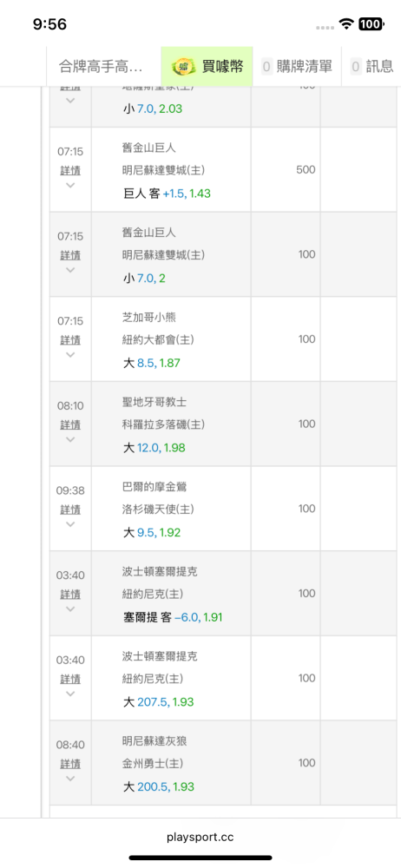The width and height of the screenshot is (401, 868).
Task: Tap the 大 200.5, 1.93 pick text
Action: tap(159, 786)
